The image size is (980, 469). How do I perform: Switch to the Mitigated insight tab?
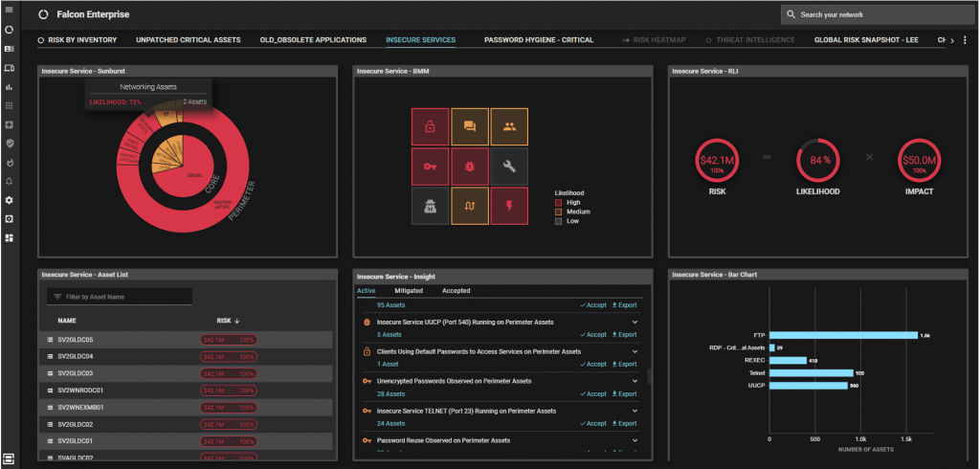(x=409, y=291)
